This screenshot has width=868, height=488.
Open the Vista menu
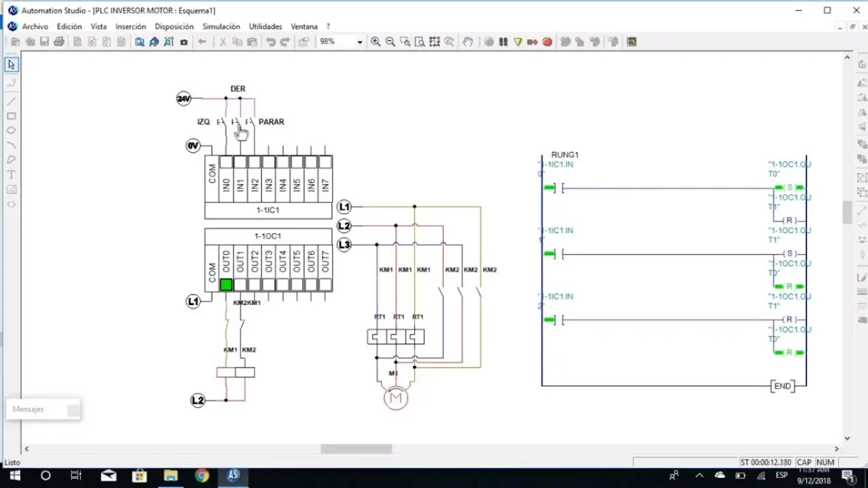point(98,26)
